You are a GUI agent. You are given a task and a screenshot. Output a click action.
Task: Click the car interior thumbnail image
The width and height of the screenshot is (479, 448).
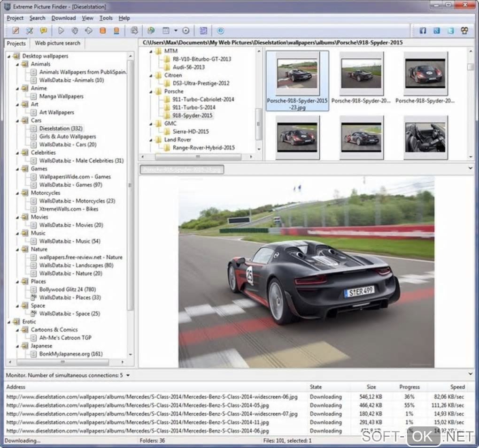tap(425, 137)
